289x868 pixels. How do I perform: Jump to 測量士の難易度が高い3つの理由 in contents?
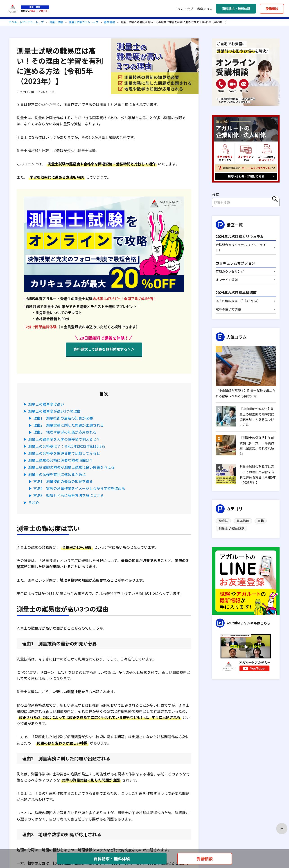click(54, 411)
